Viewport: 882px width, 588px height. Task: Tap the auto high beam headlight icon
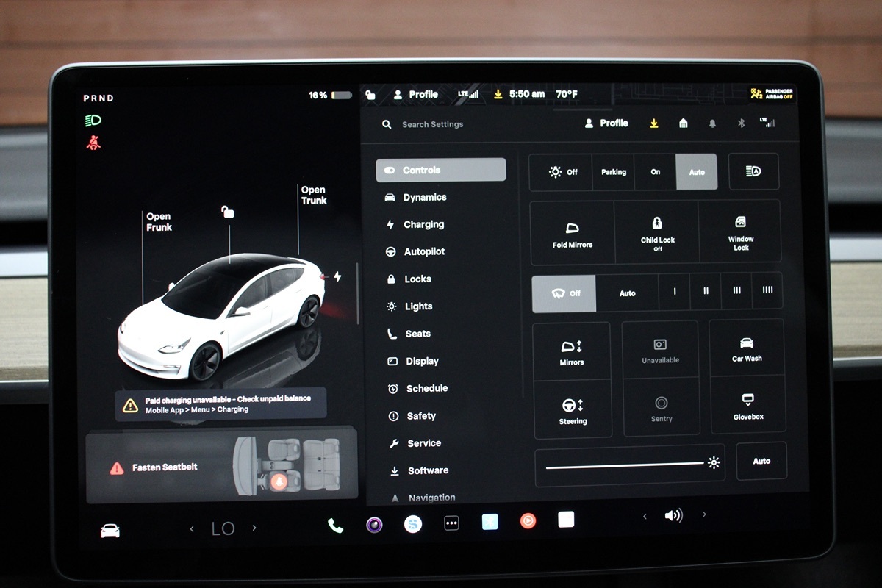tap(753, 171)
